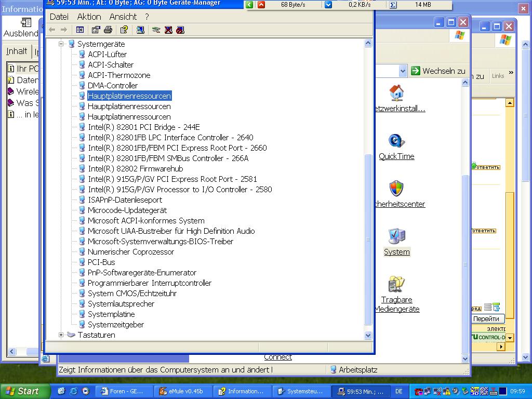Open device Properties via the toolbar icon
Image resolution: width=532 pixels, height=399 pixels.
[96, 30]
